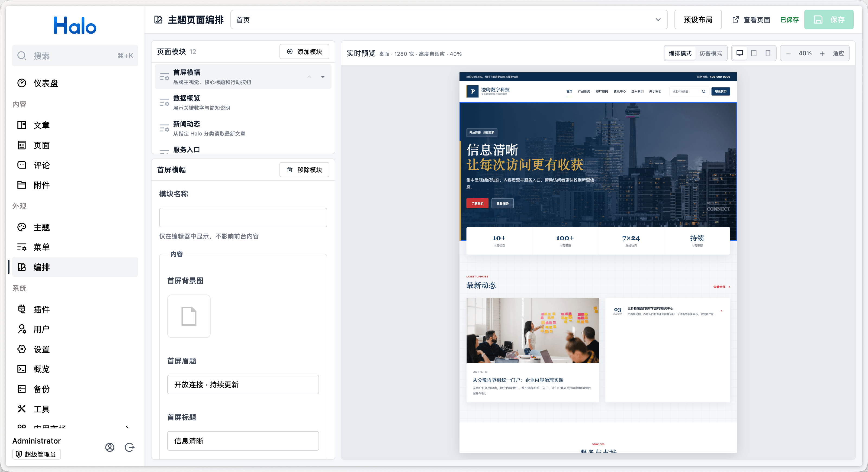Click 查看全部 link in preview
The height and width of the screenshot is (472, 868).
click(x=721, y=287)
